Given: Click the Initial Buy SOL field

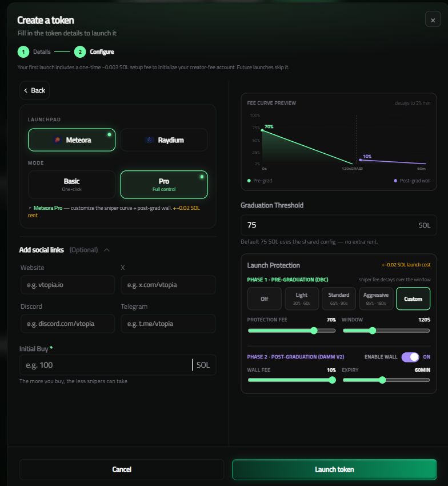Looking at the screenshot, I should click(118, 365).
